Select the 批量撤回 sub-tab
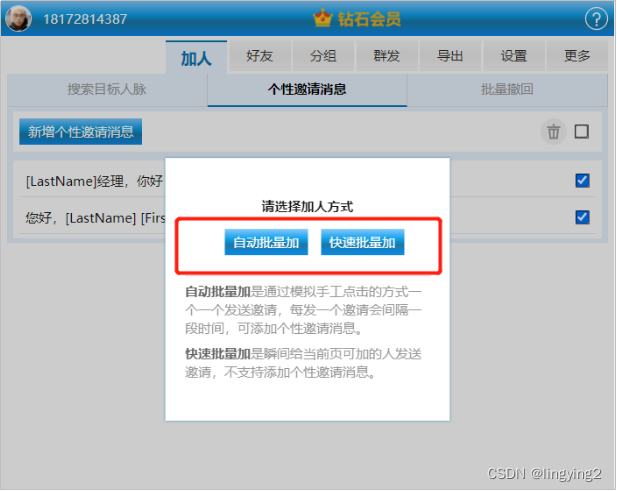 pos(507,89)
